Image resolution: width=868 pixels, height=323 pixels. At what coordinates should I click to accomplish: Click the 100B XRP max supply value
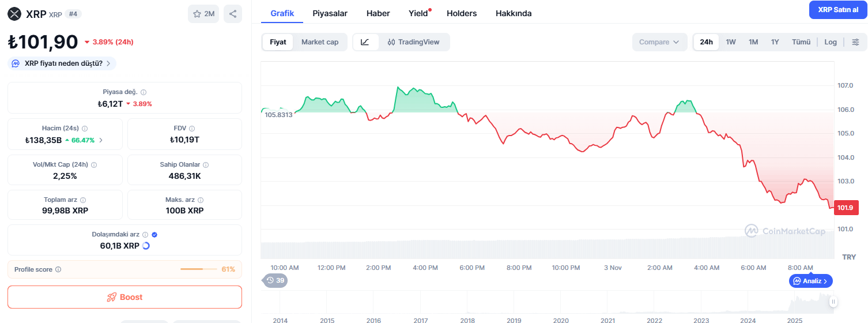(184, 211)
